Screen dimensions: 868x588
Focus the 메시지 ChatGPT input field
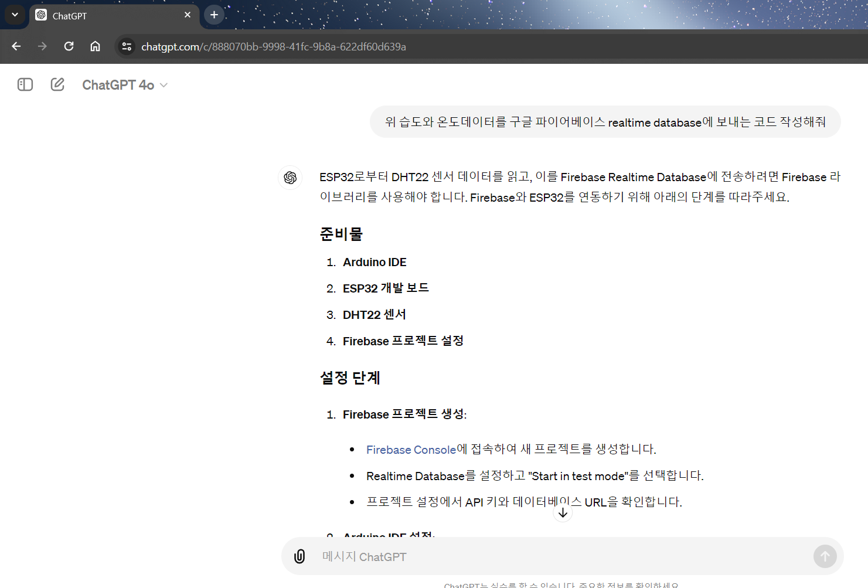click(x=563, y=556)
